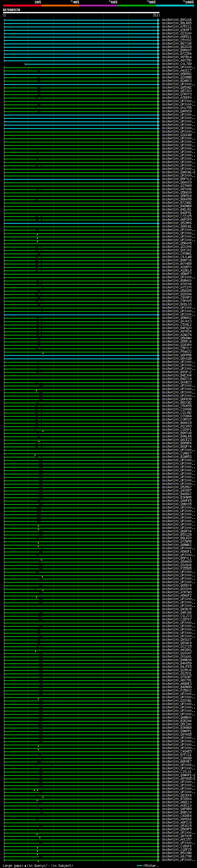
Task: Click the Large gaps legend text
Action: (x=38, y=866)
